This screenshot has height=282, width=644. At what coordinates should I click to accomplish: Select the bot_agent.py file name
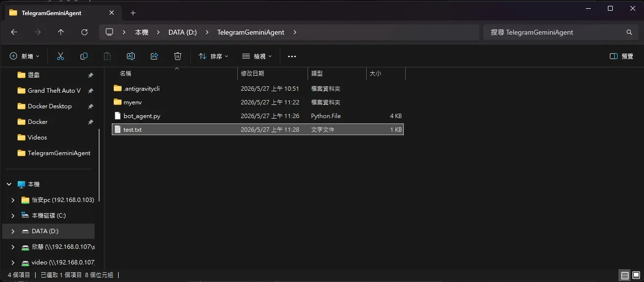tap(142, 116)
